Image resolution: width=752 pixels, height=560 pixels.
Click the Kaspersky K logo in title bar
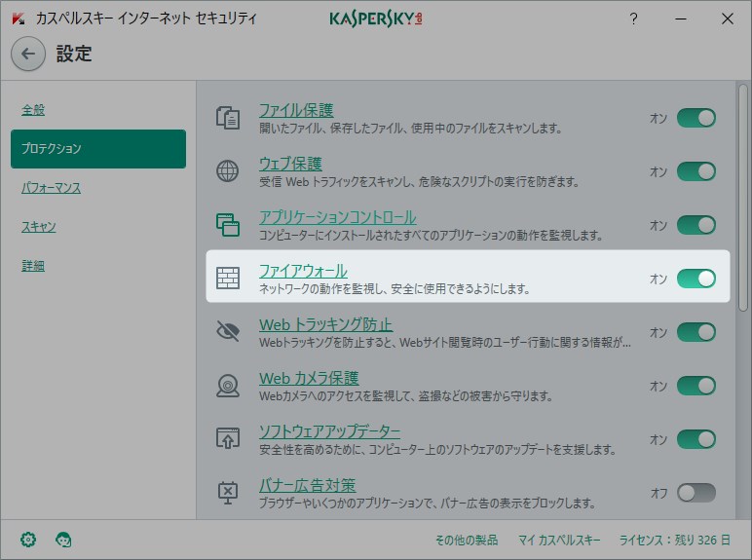click(19, 19)
